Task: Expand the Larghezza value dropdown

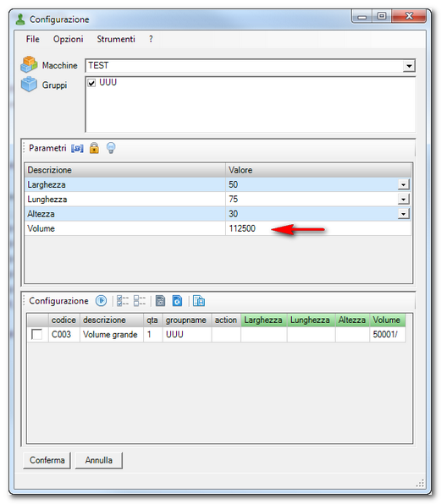Action: 404,185
